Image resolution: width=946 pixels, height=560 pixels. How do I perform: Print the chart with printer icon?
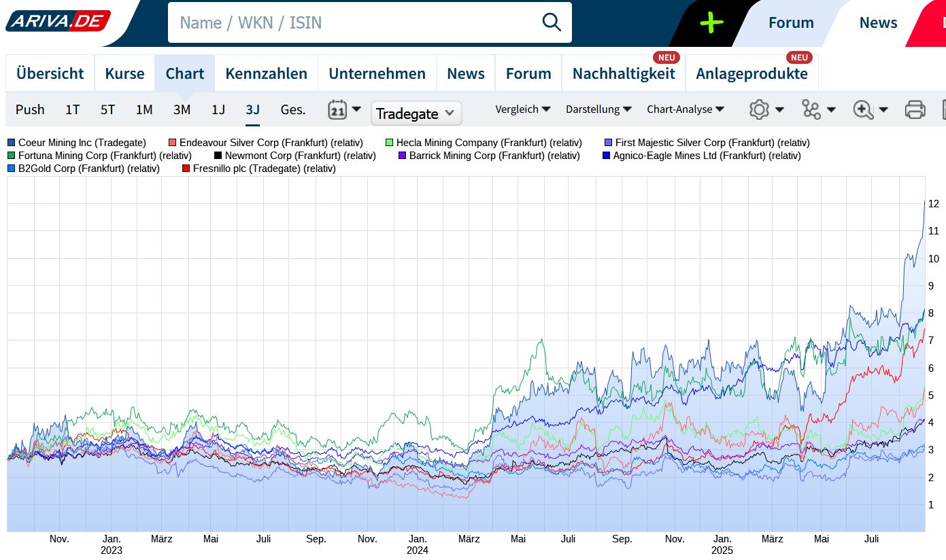[x=915, y=109]
